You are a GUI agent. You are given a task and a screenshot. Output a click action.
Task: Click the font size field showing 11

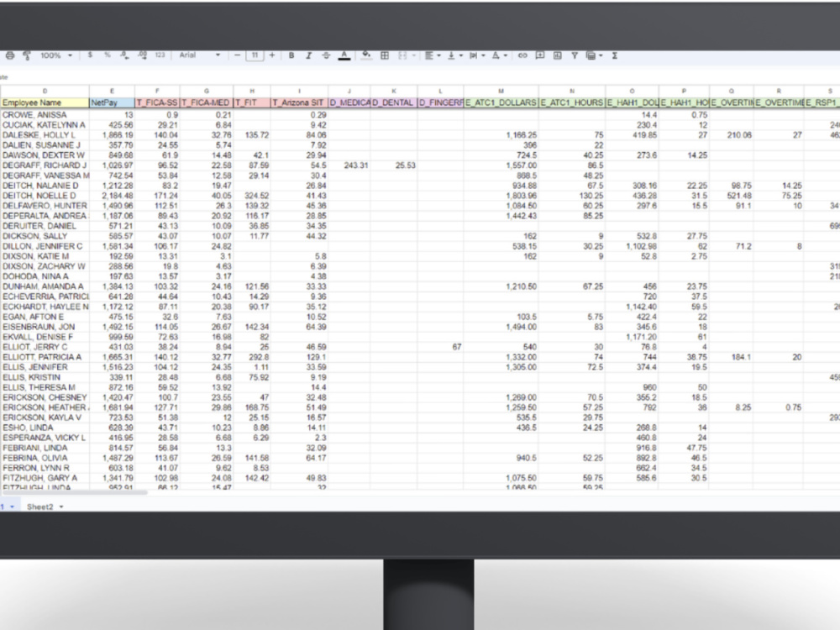(255, 55)
